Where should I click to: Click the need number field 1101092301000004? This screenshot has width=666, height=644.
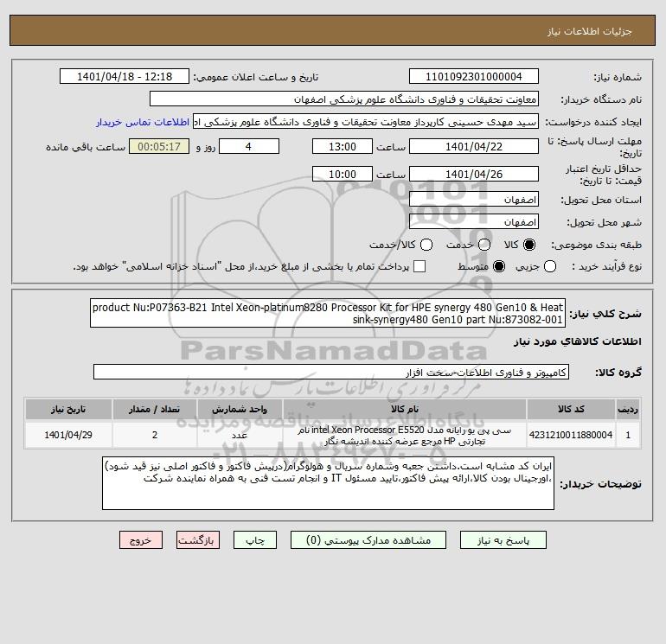(474, 76)
